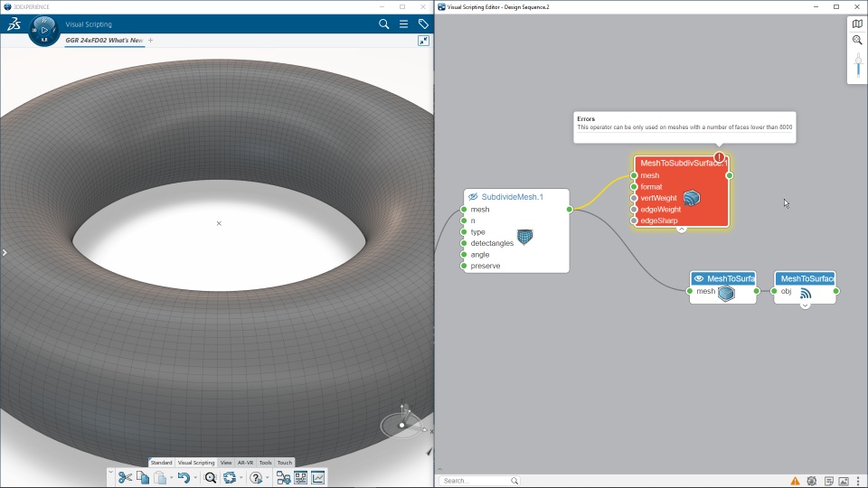Click the edgeSharp port of MeshToSubdivSurface.1
This screenshot has height=488, width=868.
pyautogui.click(x=634, y=221)
